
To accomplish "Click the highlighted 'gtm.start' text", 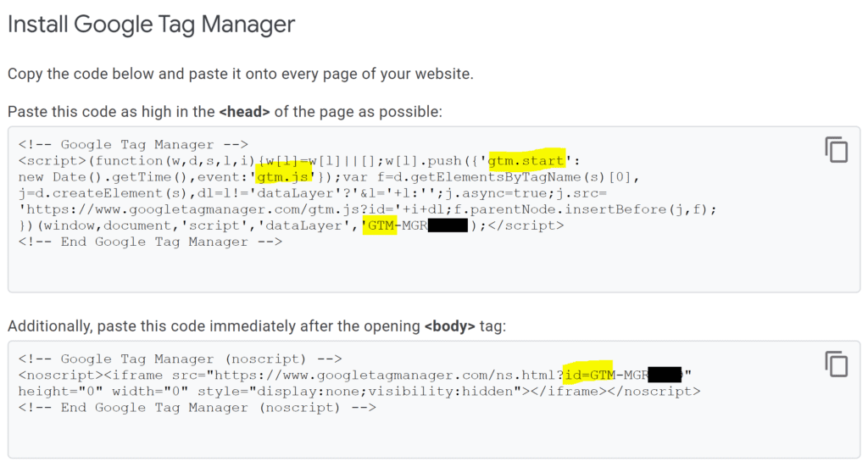I will 526,160.
